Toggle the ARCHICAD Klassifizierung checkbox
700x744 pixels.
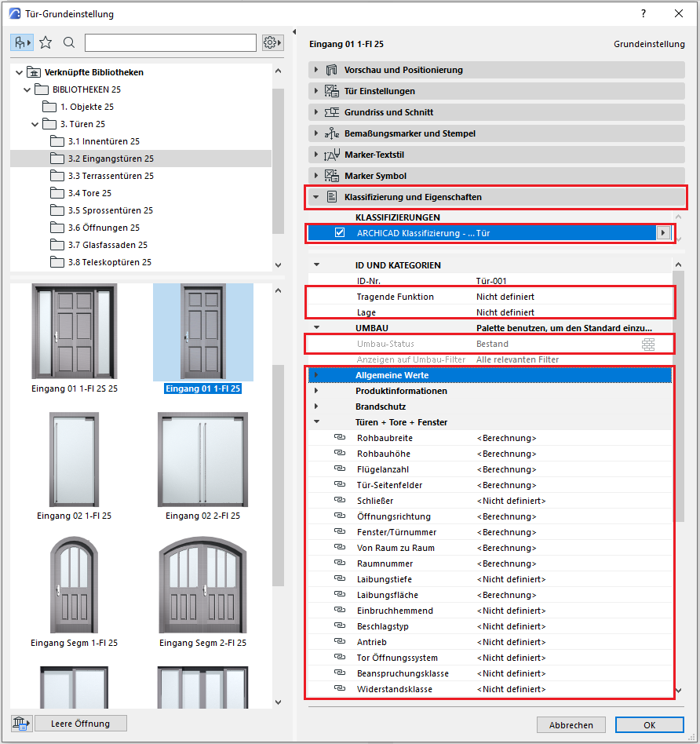pyautogui.click(x=340, y=233)
